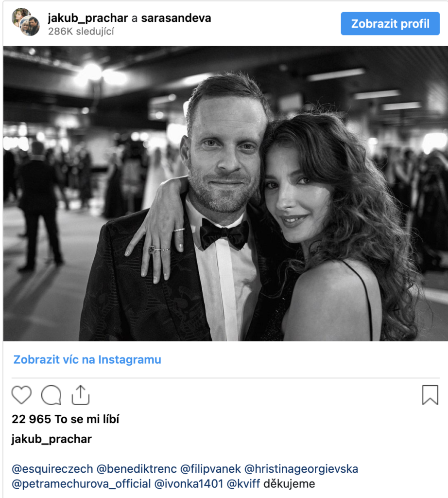Open jakub_prachar username in post header

(x=87, y=18)
